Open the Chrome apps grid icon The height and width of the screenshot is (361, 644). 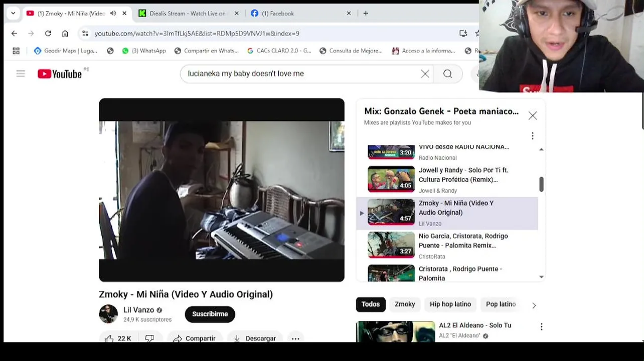point(16,51)
